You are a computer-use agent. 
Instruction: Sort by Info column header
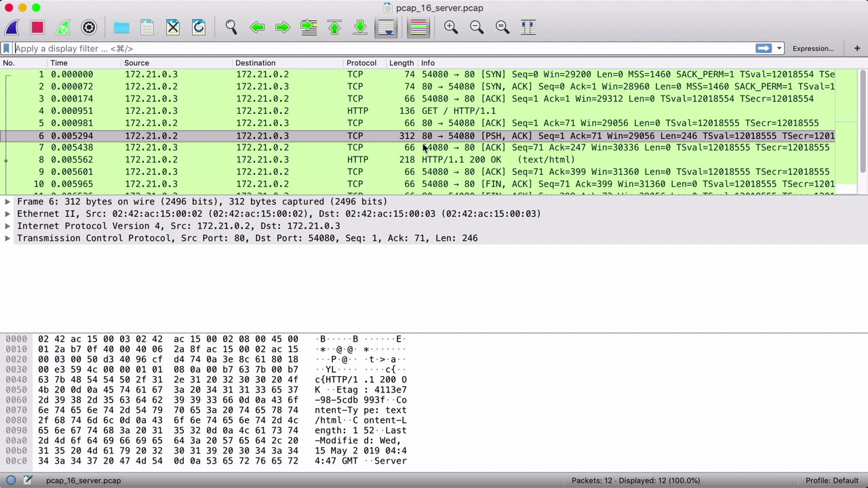tap(637, 63)
